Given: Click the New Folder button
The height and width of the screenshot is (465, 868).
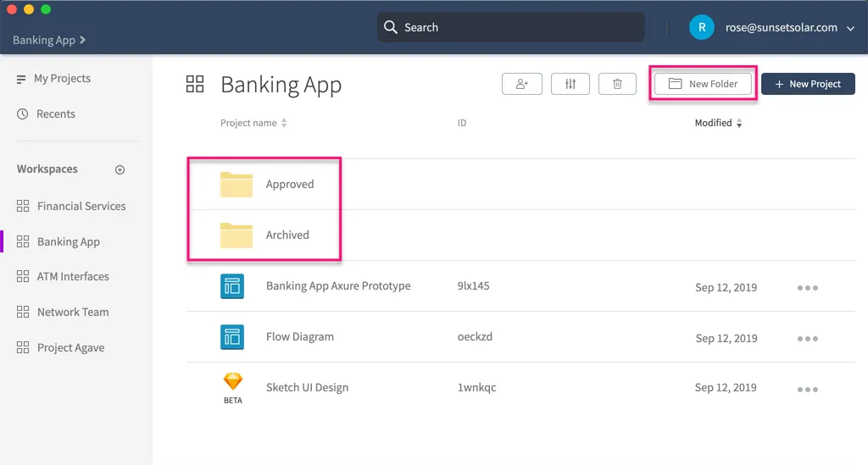Looking at the screenshot, I should pos(703,84).
